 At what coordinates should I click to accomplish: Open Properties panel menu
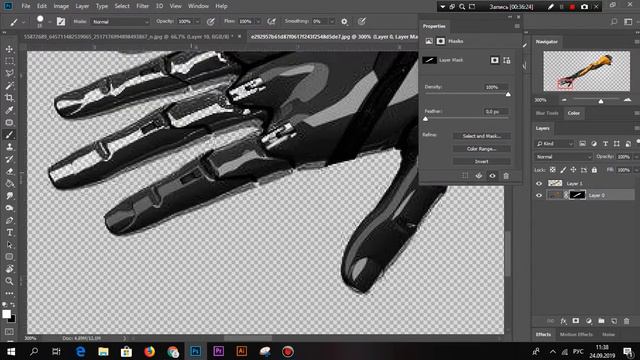click(x=517, y=26)
